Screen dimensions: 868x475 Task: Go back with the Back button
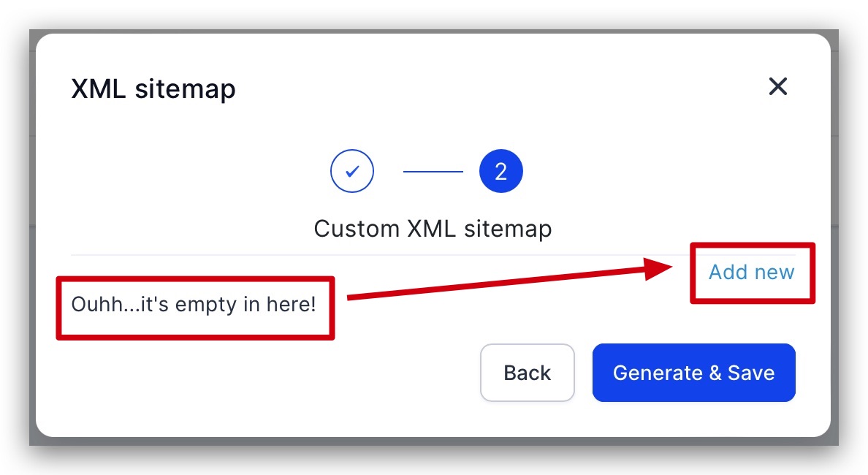coord(527,373)
